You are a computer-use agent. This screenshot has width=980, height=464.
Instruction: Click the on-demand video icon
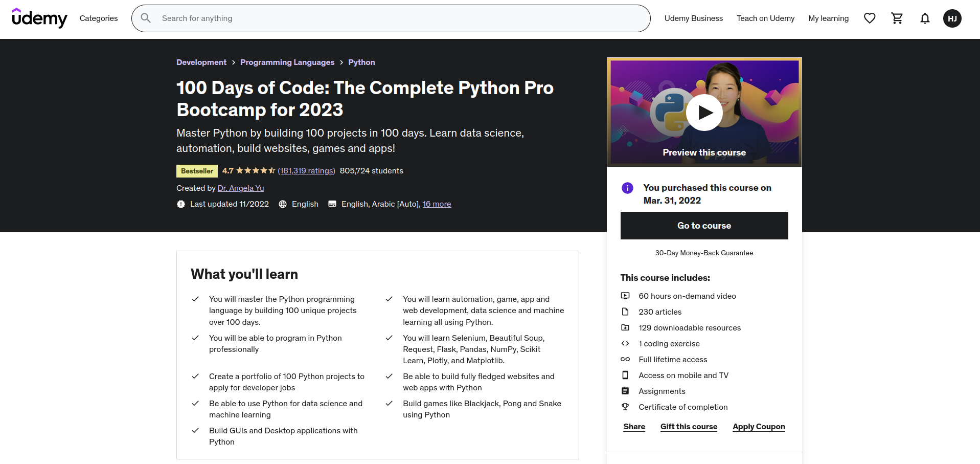point(625,296)
